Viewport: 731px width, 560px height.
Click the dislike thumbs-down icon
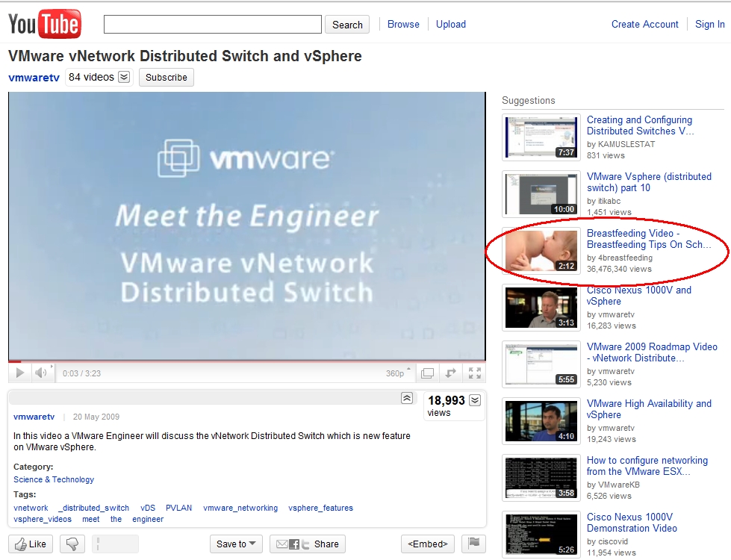pos(72,544)
